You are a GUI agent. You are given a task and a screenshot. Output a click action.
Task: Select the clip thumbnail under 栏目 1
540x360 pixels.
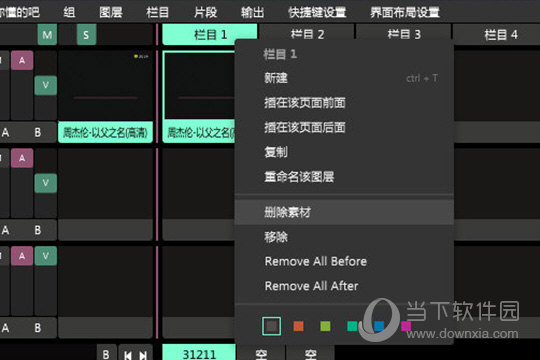point(199,85)
